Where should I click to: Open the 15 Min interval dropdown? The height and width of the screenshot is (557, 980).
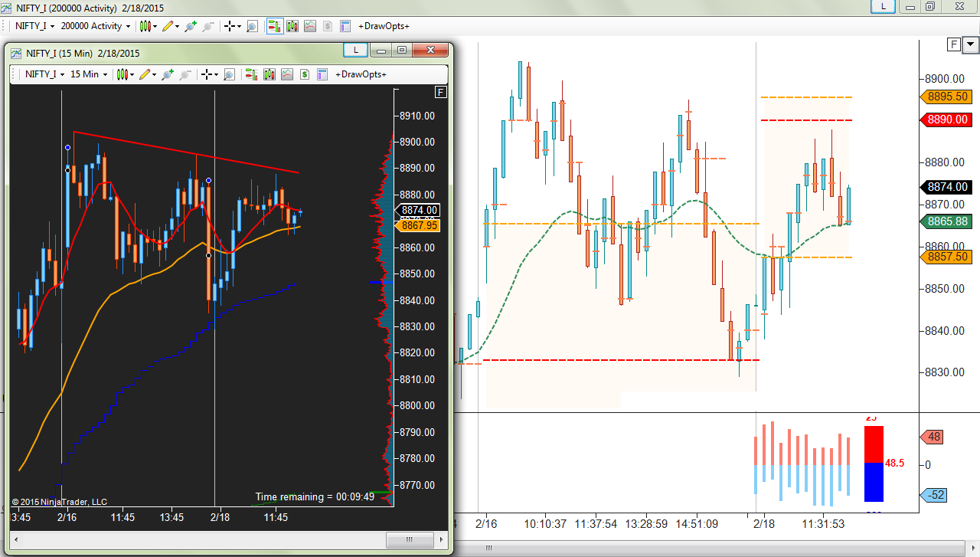pos(89,74)
